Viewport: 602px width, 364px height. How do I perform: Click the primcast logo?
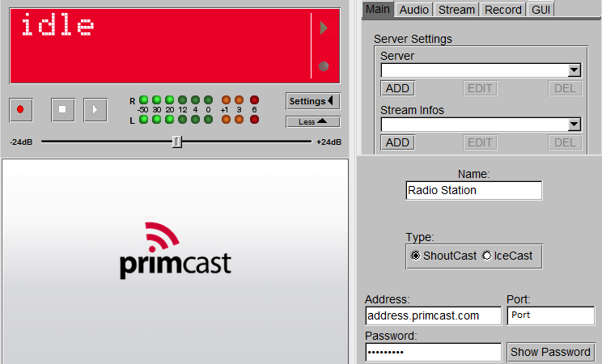pyautogui.click(x=175, y=250)
